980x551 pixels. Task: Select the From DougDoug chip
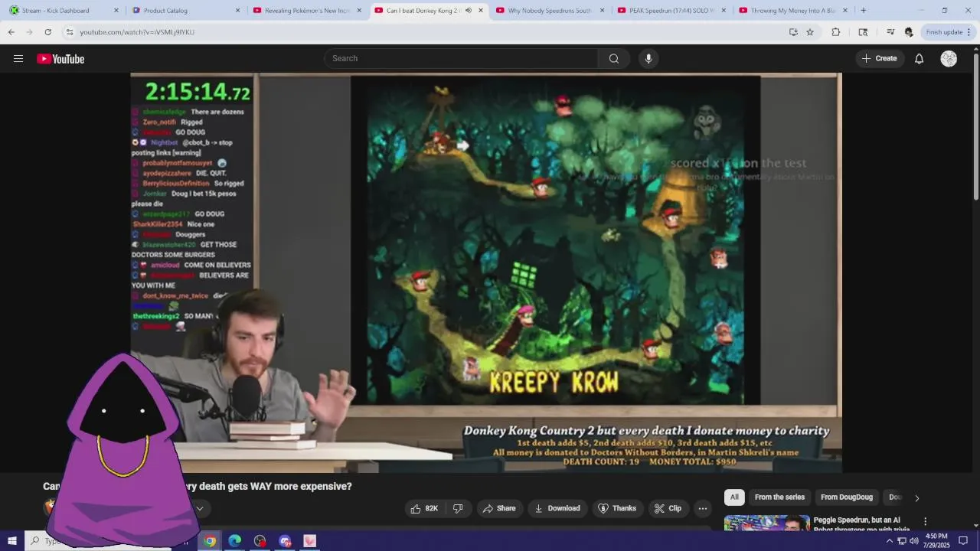[x=846, y=497]
